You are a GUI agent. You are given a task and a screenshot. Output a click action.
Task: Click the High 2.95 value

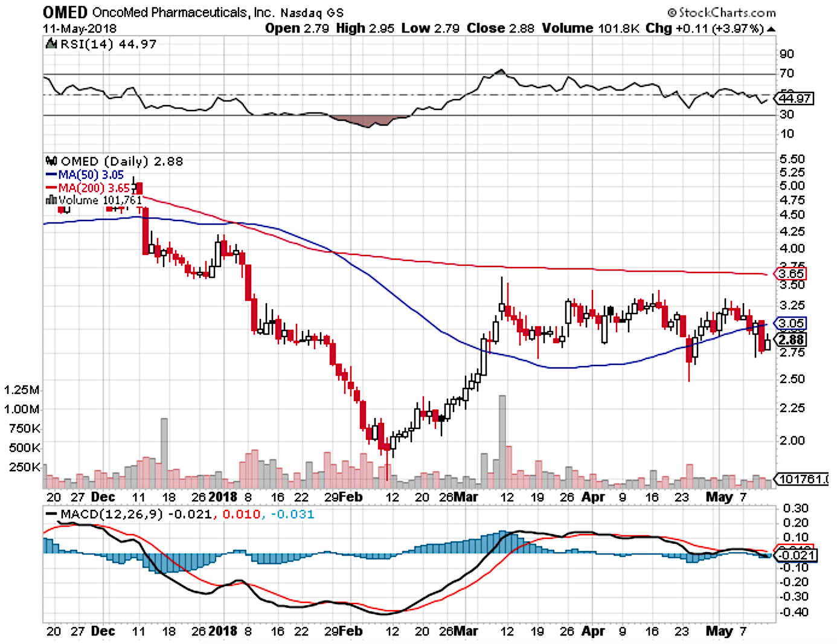click(366, 28)
